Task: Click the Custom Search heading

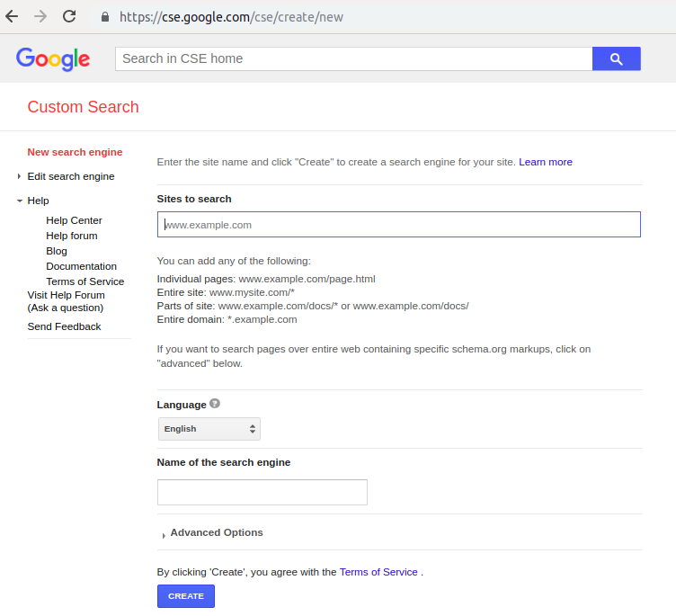Action: click(x=84, y=107)
